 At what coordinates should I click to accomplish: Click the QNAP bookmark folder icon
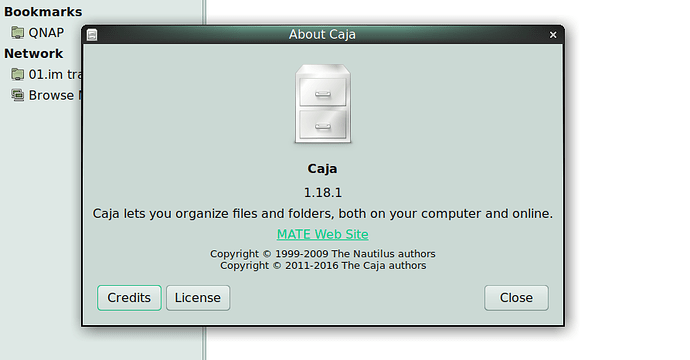tap(18, 33)
